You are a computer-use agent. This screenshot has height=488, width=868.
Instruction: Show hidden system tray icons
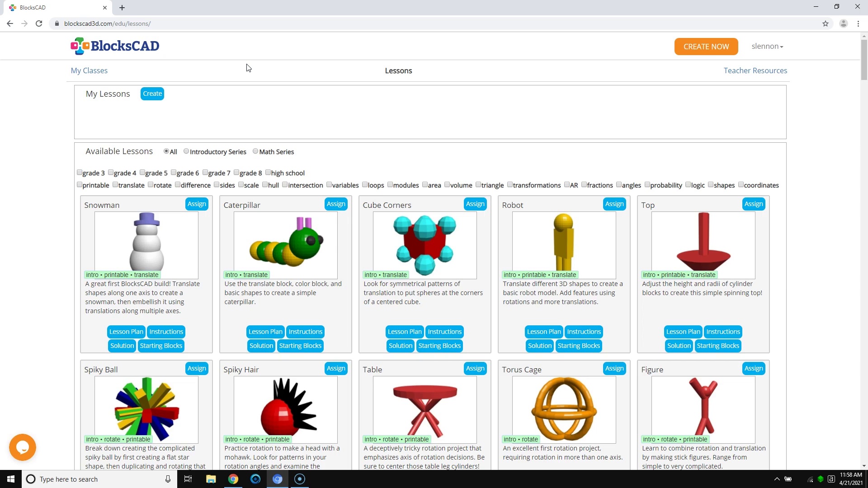point(777,479)
